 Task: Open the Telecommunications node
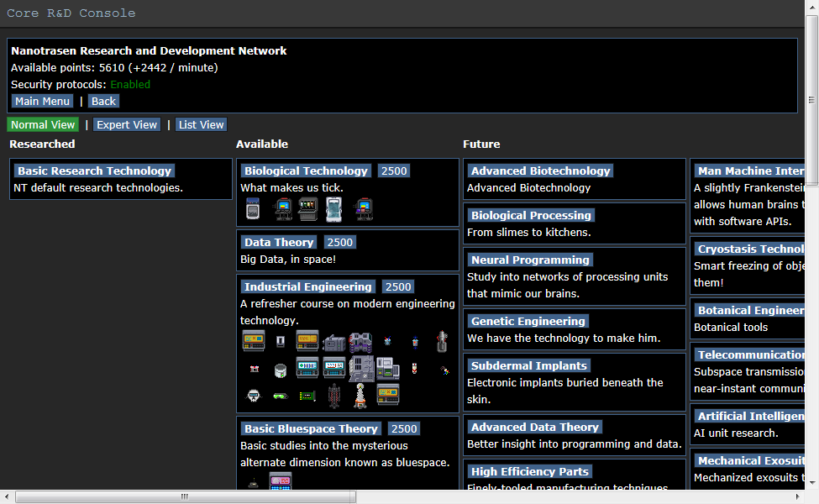[749, 354]
